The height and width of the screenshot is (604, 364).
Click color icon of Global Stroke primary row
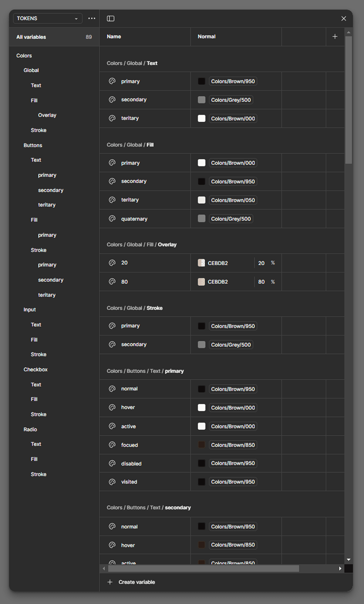click(x=112, y=326)
